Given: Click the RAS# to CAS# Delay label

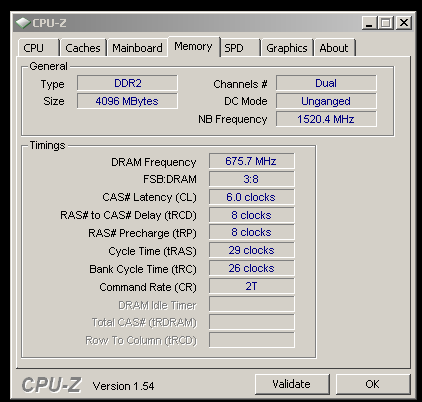Looking at the screenshot, I should (x=128, y=215).
